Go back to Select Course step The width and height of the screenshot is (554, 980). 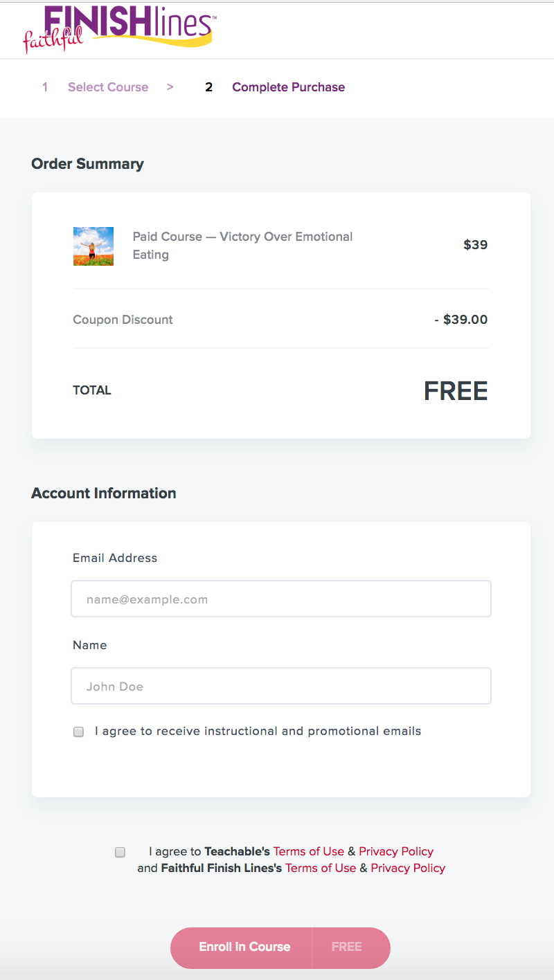pyautogui.click(x=108, y=87)
